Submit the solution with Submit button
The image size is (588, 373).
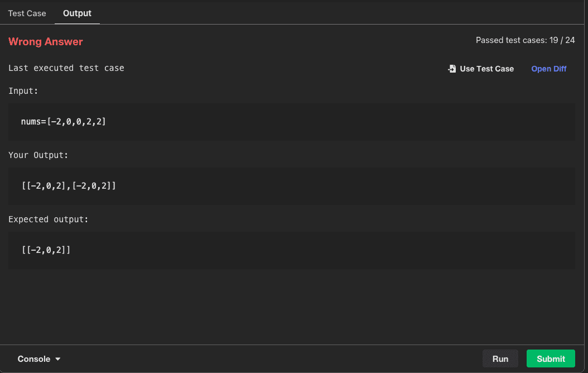pos(550,358)
